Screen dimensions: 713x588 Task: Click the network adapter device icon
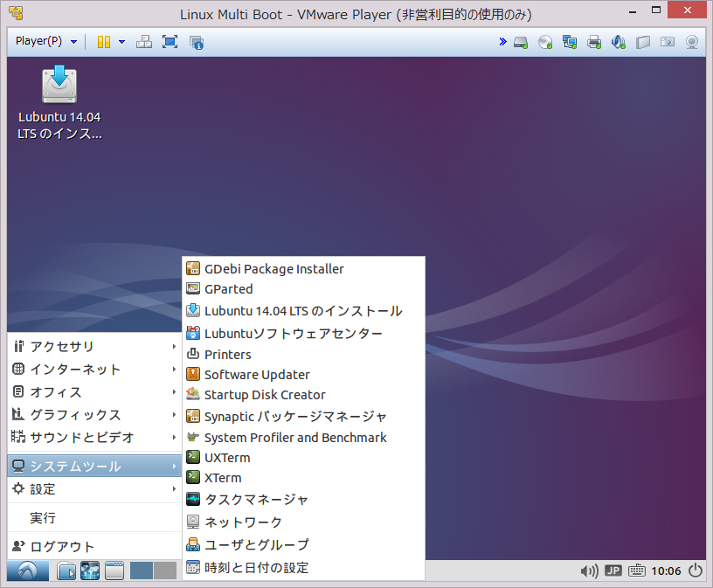[570, 42]
